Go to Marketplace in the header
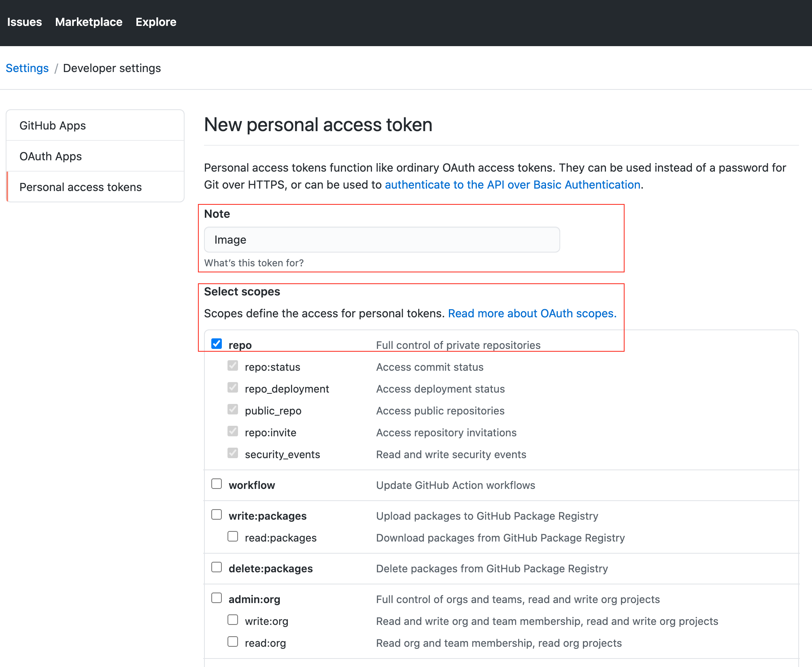This screenshot has height=667, width=812. pyautogui.click(x=89, y=22)
